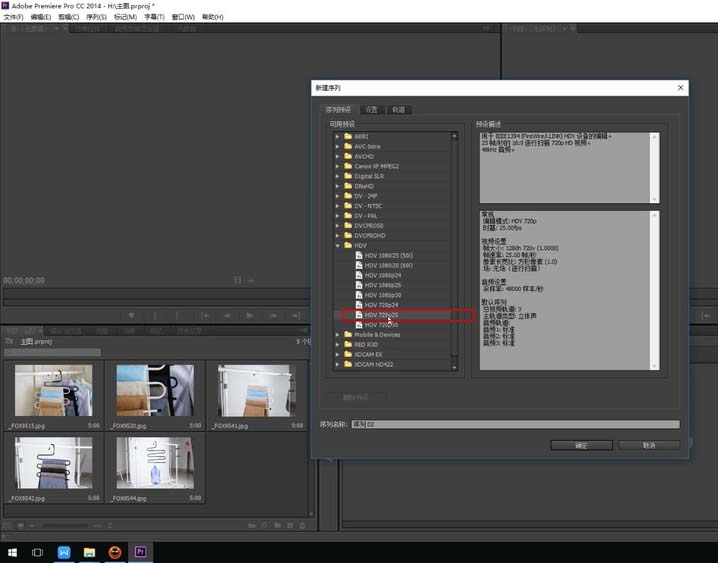
Task: Select the HDV 720p25 preset
Action: pyautogui.click(x=381, y=315)
